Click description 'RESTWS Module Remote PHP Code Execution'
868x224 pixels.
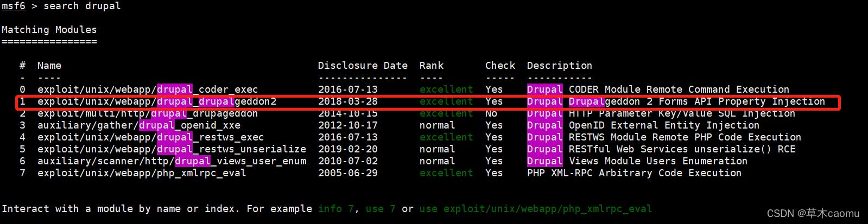pyautogui.click(x=685, y=137)
